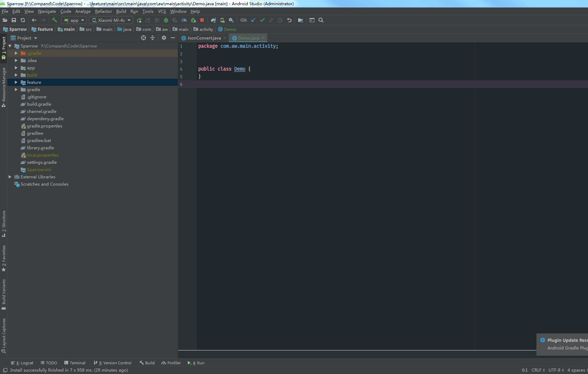Open the 9: Version Control tool window
The image size is (588, 374).
[112, 363]
